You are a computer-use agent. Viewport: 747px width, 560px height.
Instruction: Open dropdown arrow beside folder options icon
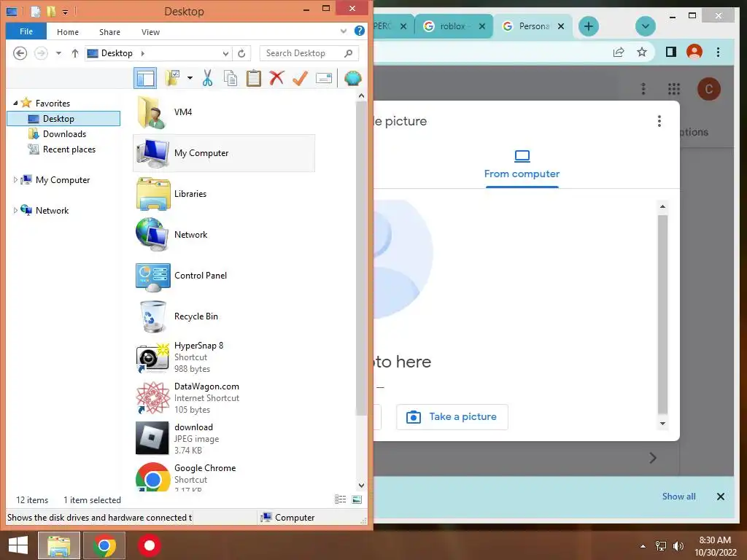tap(190, 78)
